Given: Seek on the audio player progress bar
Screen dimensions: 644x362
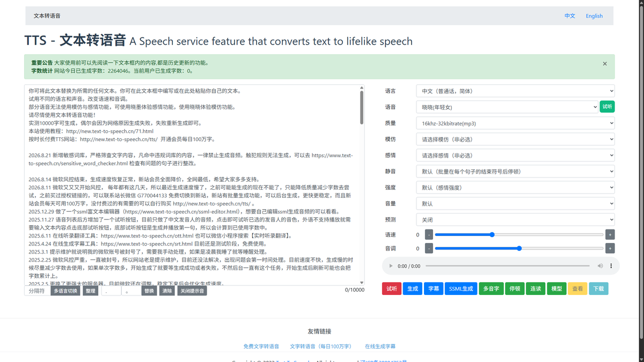Looking at the screenshot, I should [x=507, y=266].
